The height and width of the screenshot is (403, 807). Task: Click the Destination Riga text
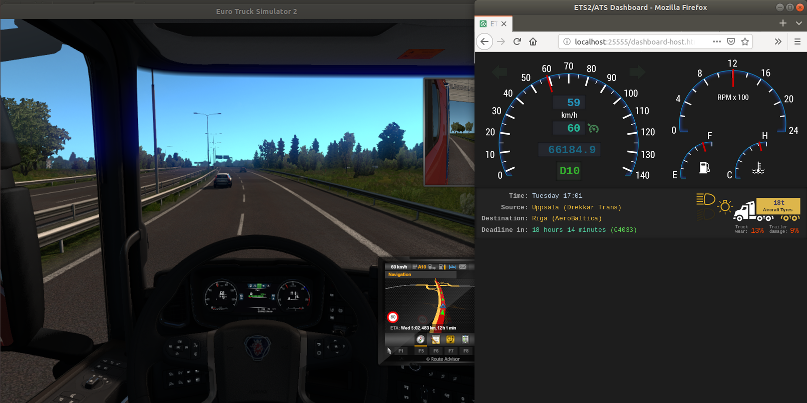point(567,218)
